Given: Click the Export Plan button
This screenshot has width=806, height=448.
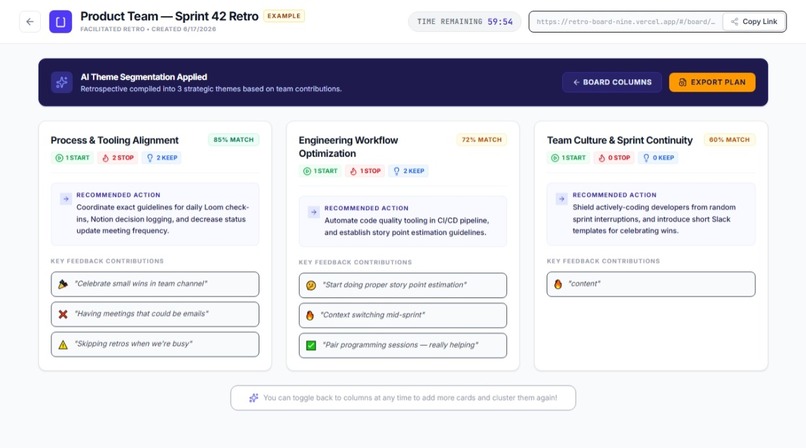Looking at the screenshot, I should (x=712, y=82).
